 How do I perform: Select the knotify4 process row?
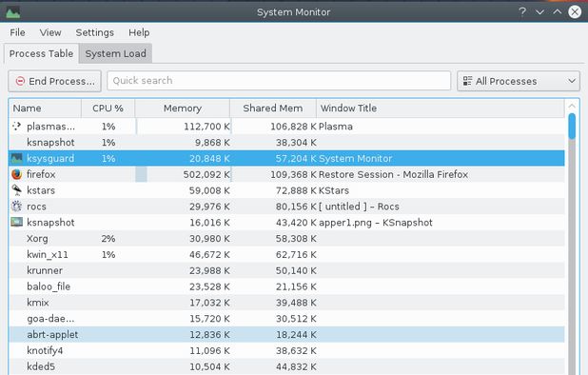[x=286, y=350]
